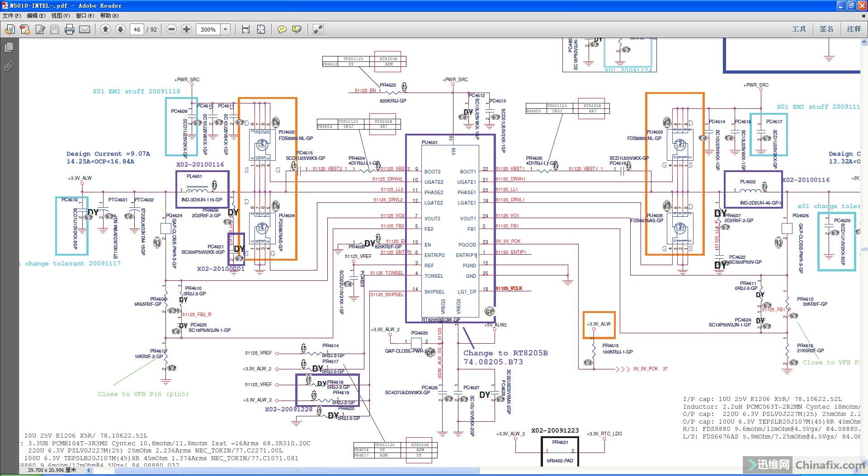Click the Email envelope icon
This screenshot has width=868, height=476.
click(85, 29)
